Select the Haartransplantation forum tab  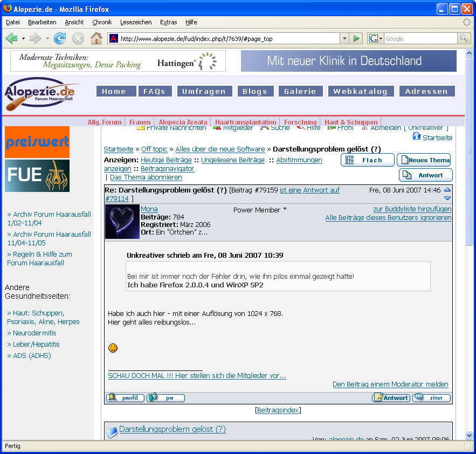click(245, 122)
